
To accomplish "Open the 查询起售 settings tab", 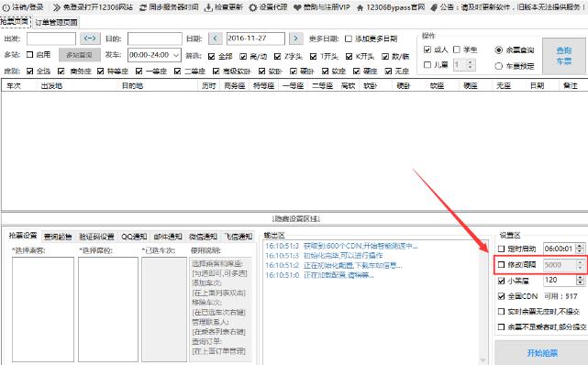I will pos(58,237).
